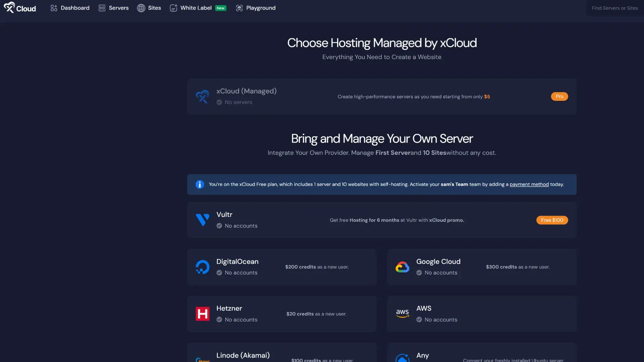The height and width of the screenshot is (362, 644).
Task: Open the payment method link
Action: click(x=529, y=184)
